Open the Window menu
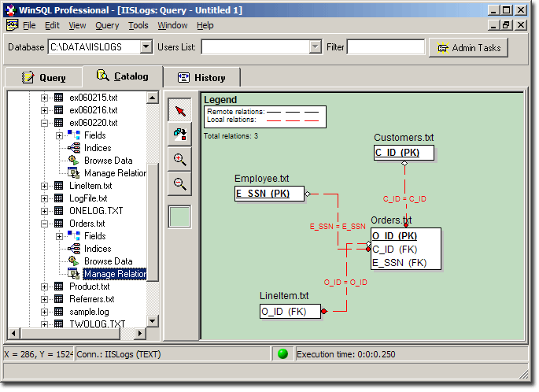Viewport: 539px width, 392px height. [172, 25]
